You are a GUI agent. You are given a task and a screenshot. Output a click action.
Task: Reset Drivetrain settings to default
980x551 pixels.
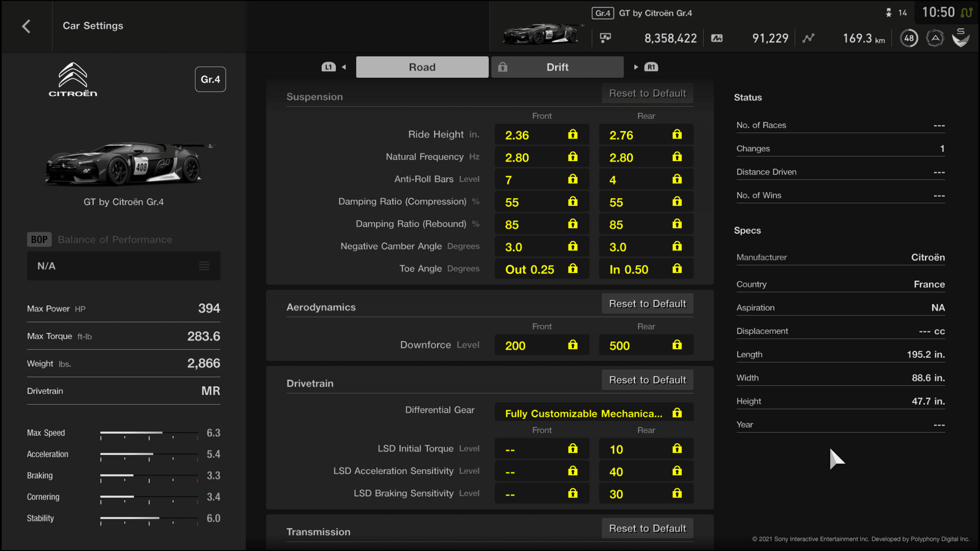click(647, 380)
